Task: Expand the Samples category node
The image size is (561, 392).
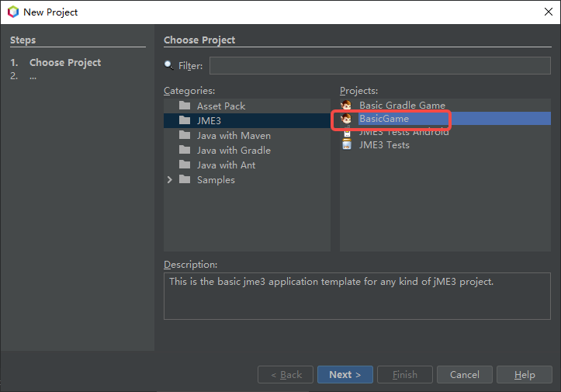Action: coord(170,180)
